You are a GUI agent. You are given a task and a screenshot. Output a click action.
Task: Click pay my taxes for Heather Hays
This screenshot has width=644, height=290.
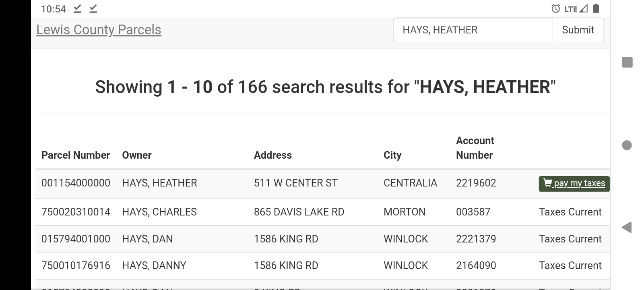click(x=574, y=184)
